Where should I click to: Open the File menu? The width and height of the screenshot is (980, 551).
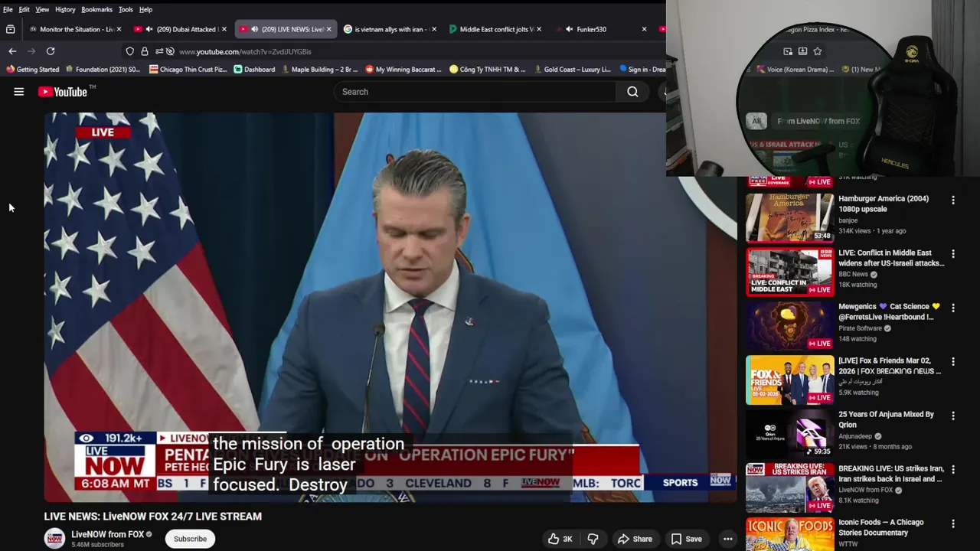[x=8, y=9]
